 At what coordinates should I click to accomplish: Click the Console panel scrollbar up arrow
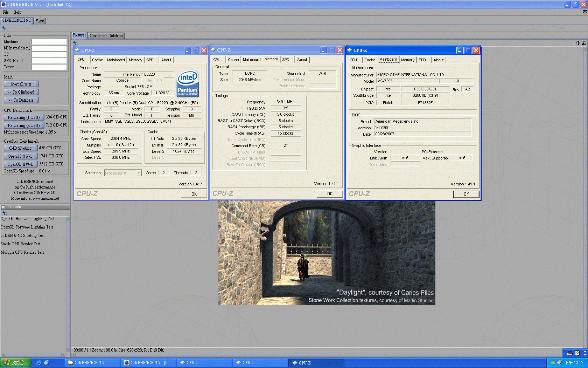[x=68, y=219]
